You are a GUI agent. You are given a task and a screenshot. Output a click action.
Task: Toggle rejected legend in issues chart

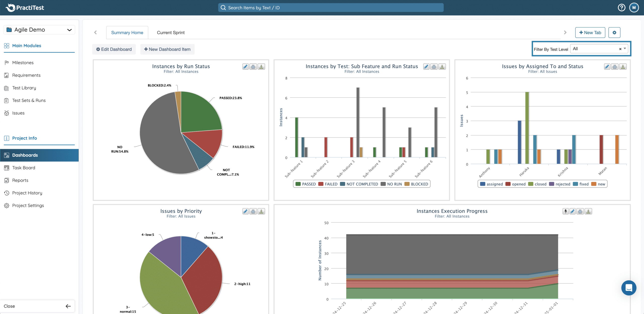(560, 184)
